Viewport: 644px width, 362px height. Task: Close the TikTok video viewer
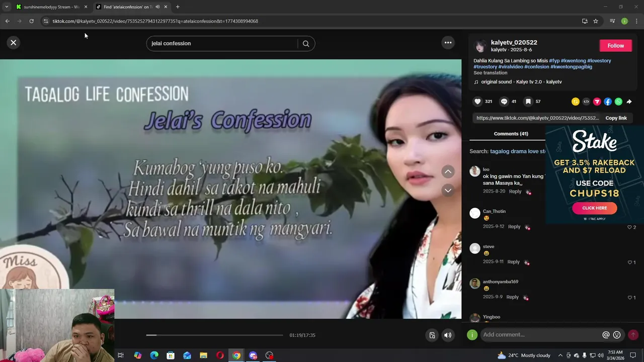14,43
